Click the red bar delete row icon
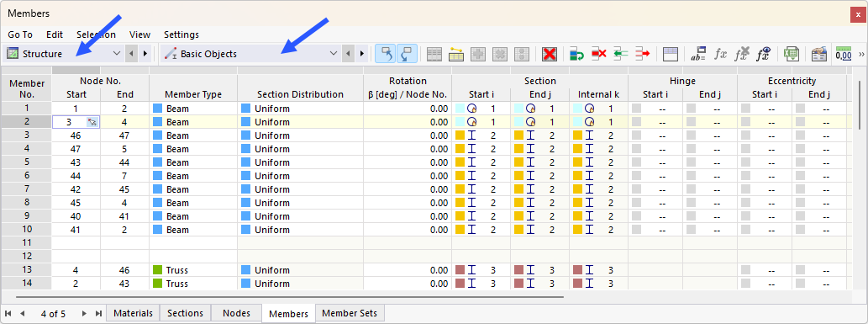This screenshot has height=324, width=868. 599,54
